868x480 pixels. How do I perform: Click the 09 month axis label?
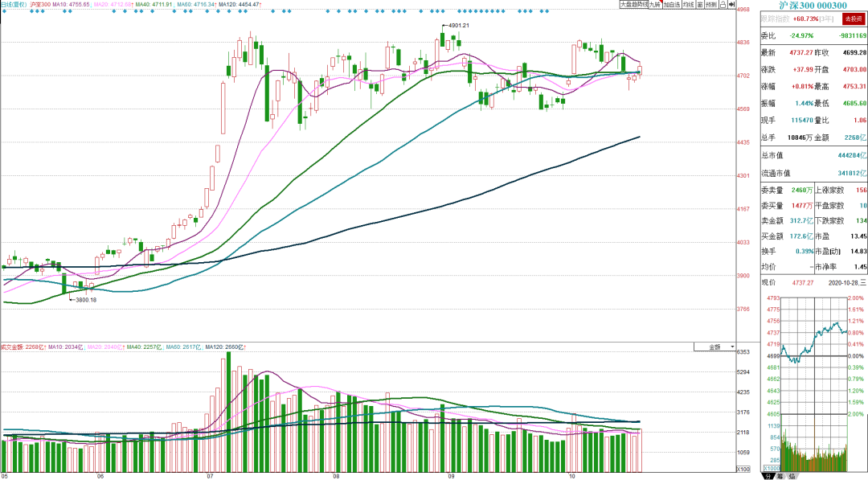[x=451, y=475]
